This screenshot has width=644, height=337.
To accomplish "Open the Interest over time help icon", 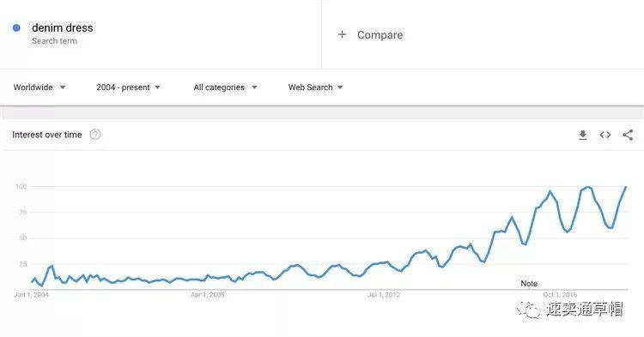I will [x=94, y=135].
